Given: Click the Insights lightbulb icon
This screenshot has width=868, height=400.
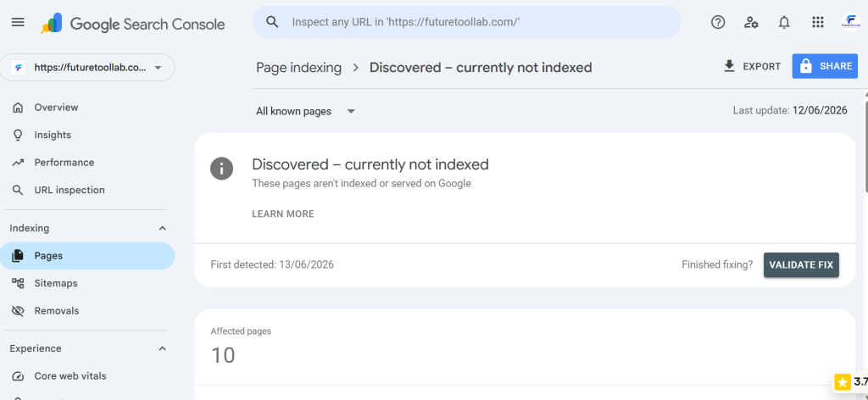Looking at the screenshot, I should (x=19, y=135).
